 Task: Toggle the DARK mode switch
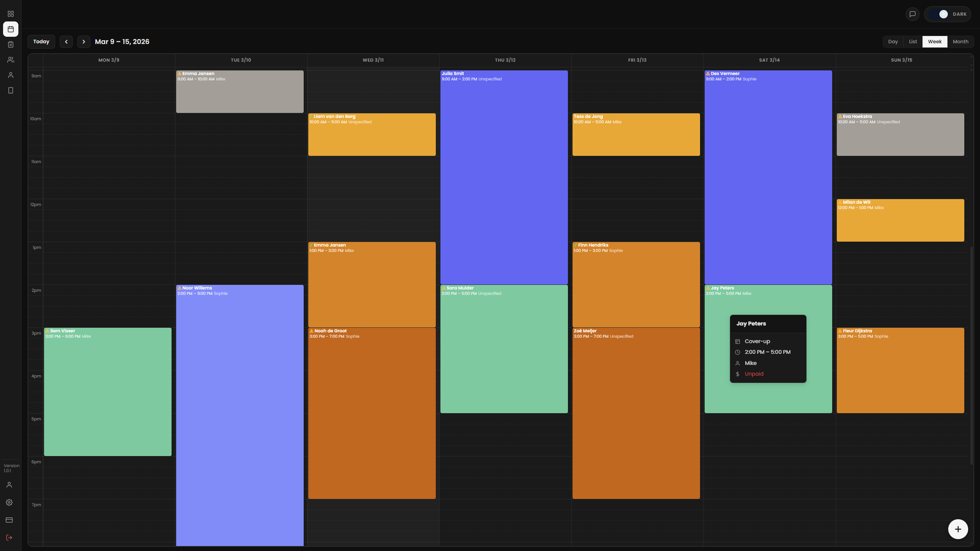click(x=942, y=14)
